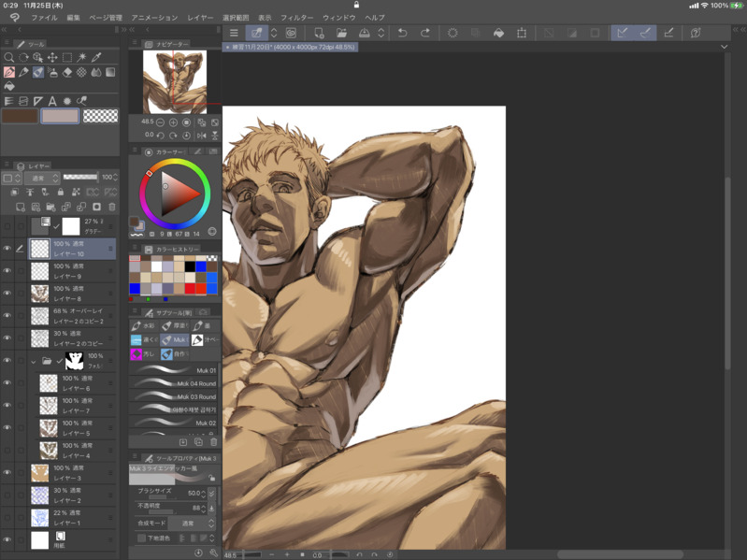Toggle visibility of folder layer
This screenshot has width=747, height=560.
7,361
